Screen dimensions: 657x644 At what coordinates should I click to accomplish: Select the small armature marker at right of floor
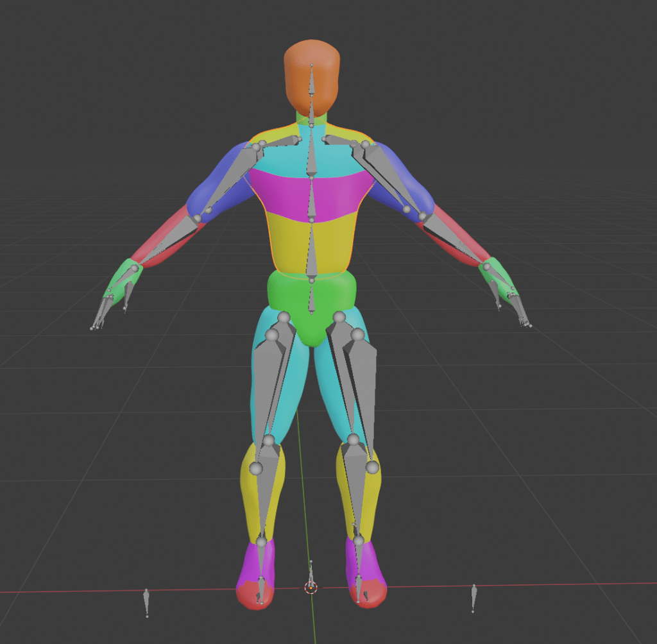click(474, 597)
